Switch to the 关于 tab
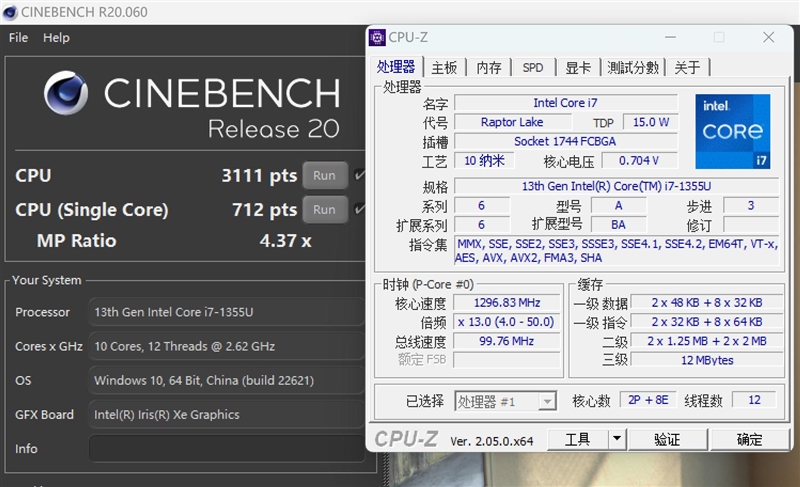This screenshot has height=487, width=800. (x=687, y=67)
